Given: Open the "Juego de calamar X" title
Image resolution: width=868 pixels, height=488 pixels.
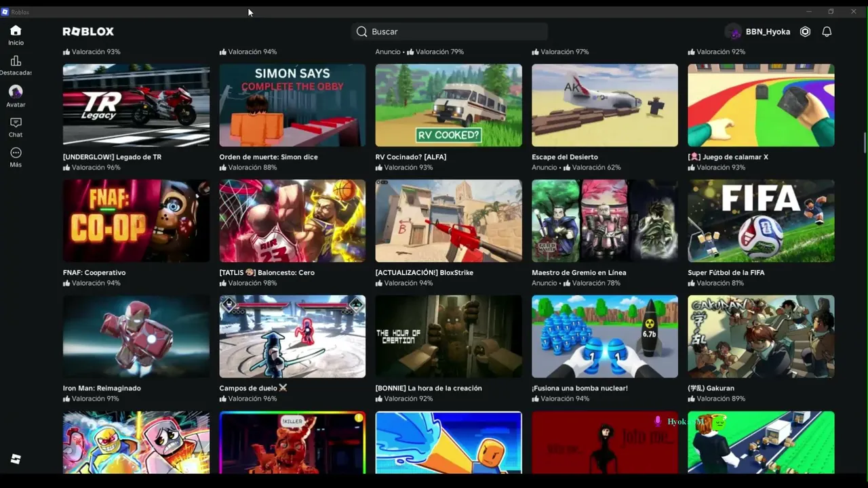Looking at the screenshot, I should pos(728,157).
